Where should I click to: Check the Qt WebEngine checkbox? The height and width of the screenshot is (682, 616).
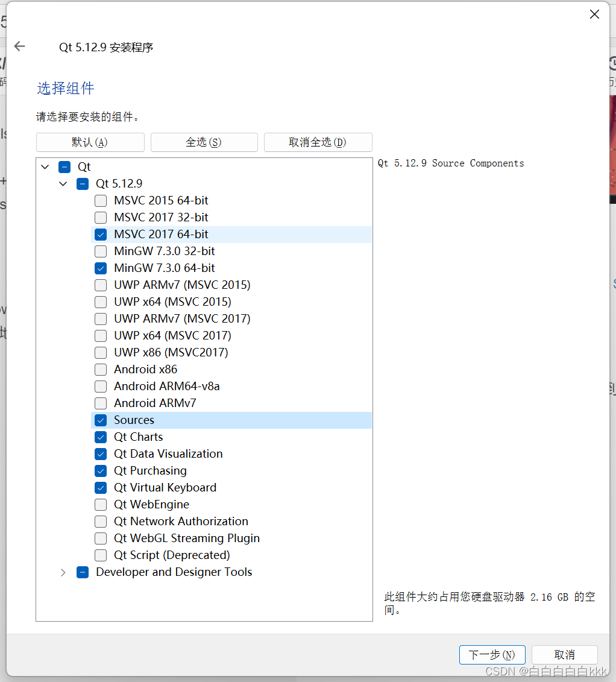[101, 505]
